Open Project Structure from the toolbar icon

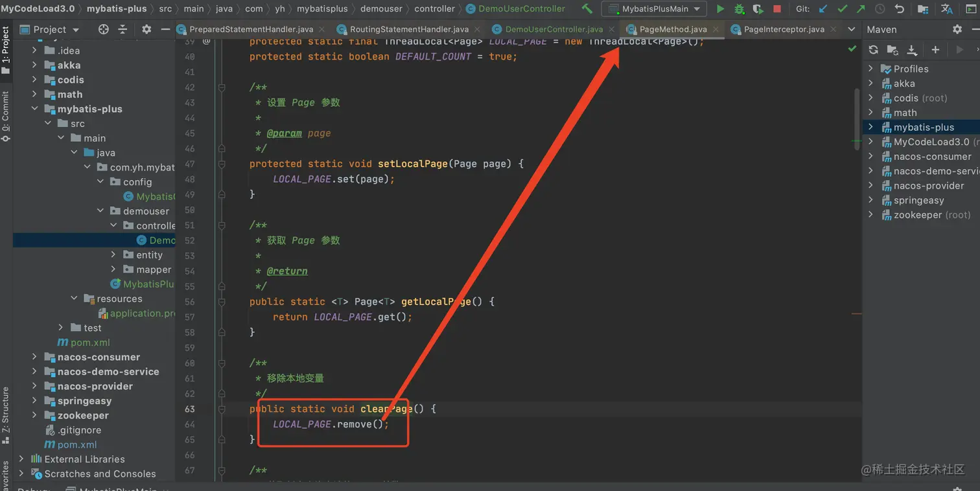pos(923,9)
